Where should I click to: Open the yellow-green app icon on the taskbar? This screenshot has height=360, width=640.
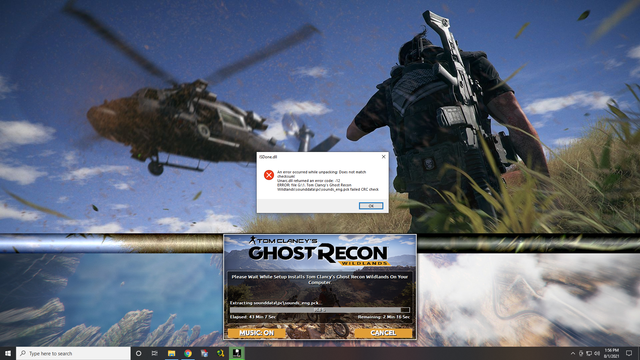coord(220,353)
